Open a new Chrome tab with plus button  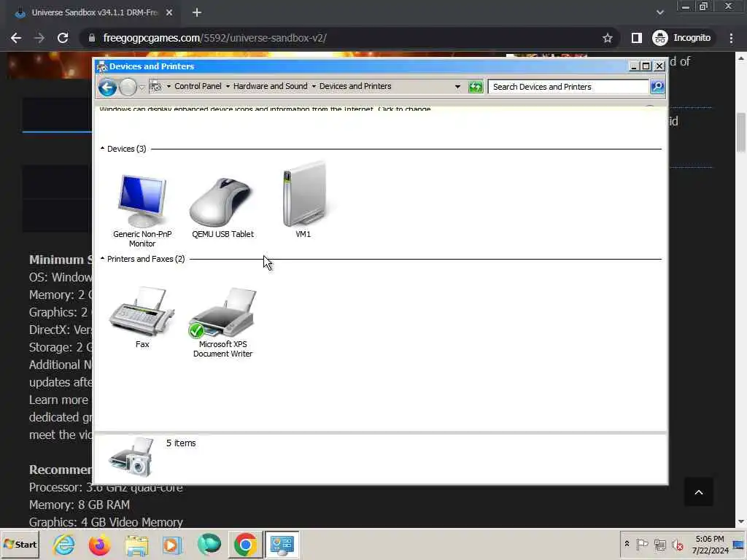click(x=197, y=13)
